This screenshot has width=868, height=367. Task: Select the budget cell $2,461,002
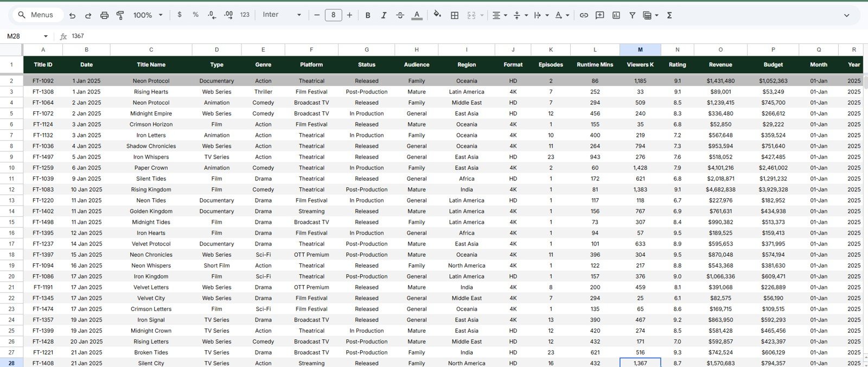tap(773, 168)
